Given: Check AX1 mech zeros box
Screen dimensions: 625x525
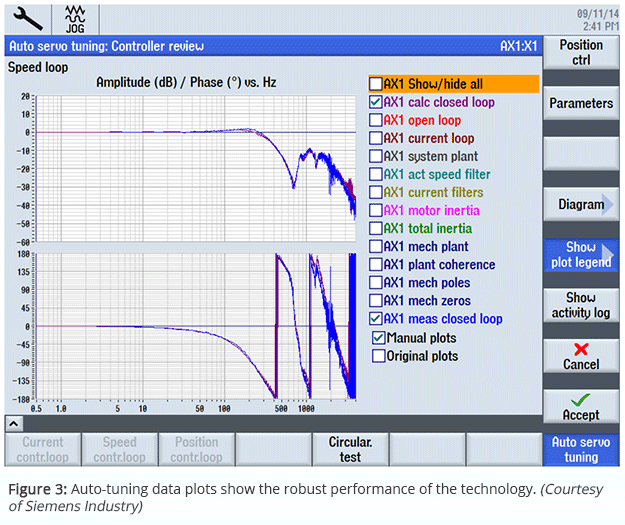Looking at the screenshot, I should pyautogui.click(x=375, y=301).
